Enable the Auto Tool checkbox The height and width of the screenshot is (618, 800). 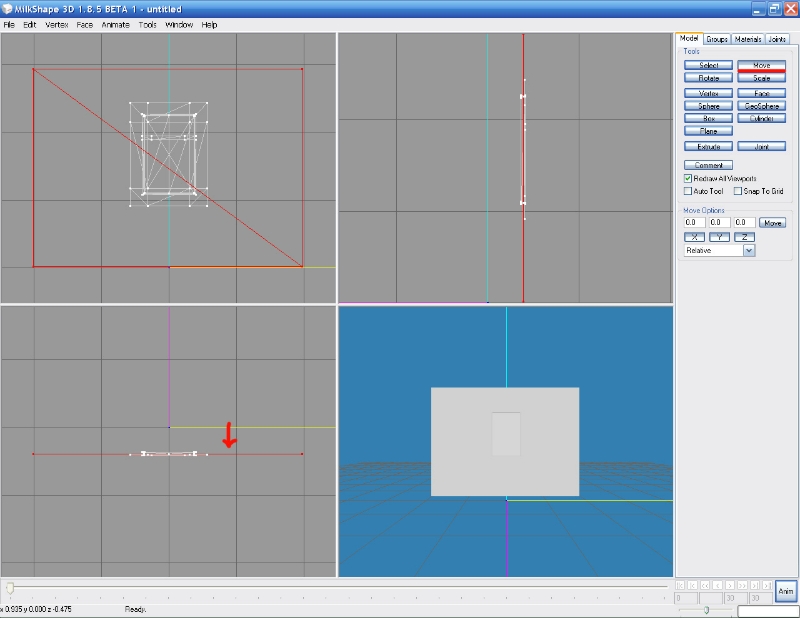(x=688, y=191)
